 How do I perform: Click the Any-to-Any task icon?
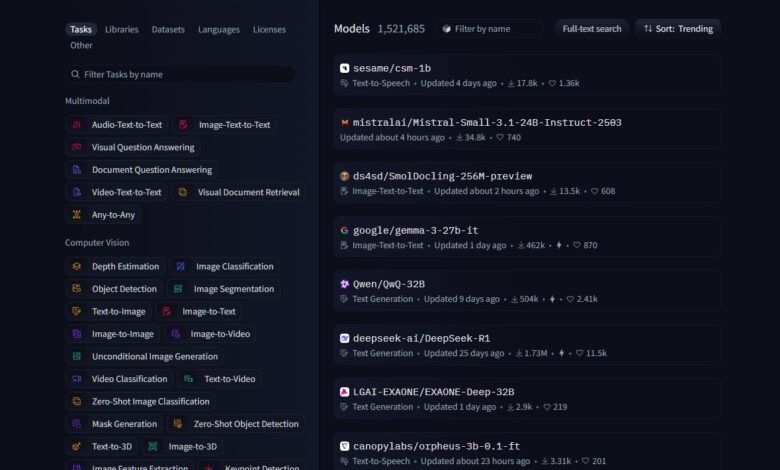tap(77, 215)
